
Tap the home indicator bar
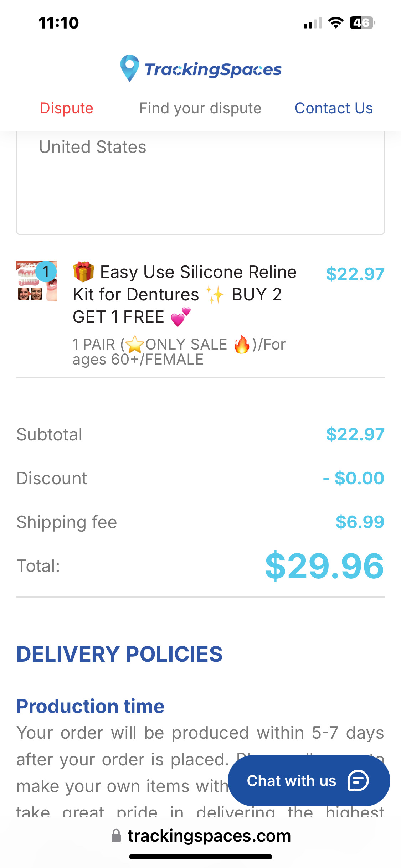click(x=200, y=857)
